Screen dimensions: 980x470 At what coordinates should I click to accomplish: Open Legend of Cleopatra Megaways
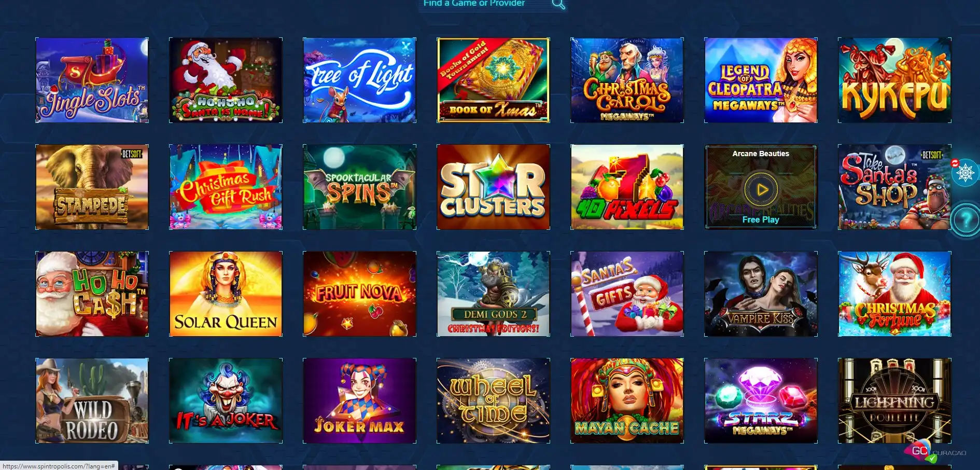point(761,80)
